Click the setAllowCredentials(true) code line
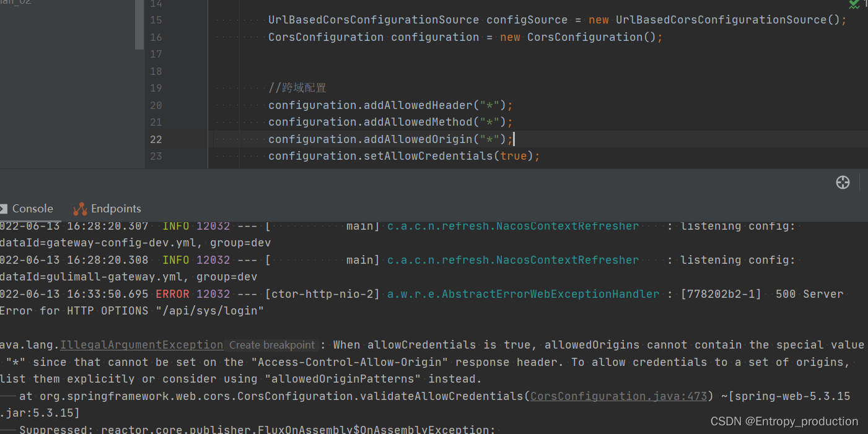The image size is (868, 434). click(x=404, y=156)
